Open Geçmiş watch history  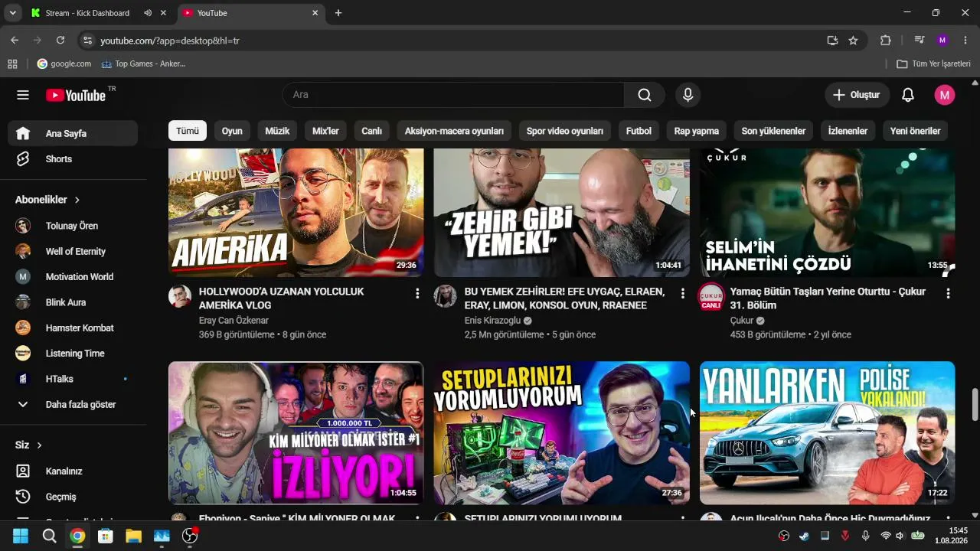[73, 497]
